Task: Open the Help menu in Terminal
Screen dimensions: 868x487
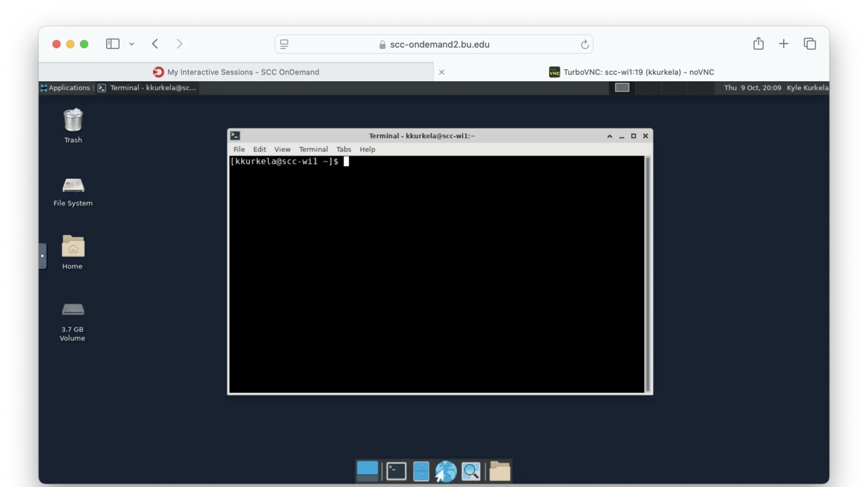Action: (x=368, y=149)
